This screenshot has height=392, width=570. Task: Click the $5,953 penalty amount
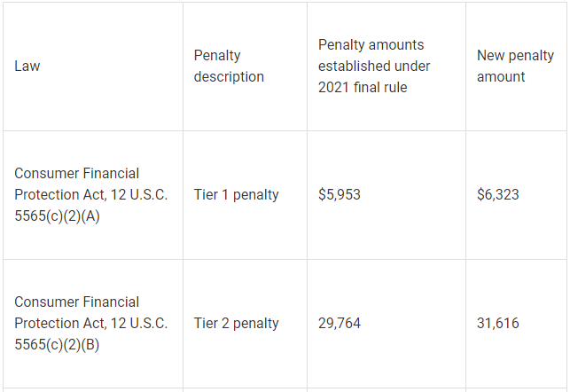tap(340, 195)
